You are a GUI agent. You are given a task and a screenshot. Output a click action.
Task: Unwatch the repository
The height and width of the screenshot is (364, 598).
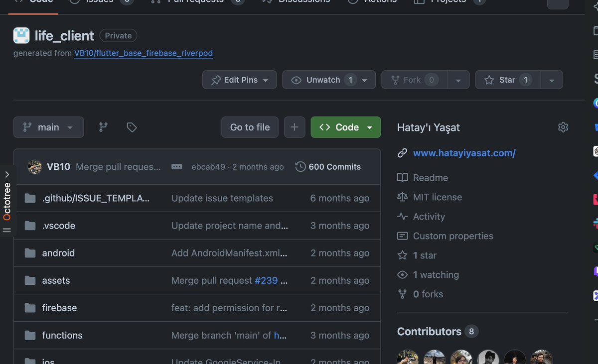pyautogui.click(x=323, y=79)
